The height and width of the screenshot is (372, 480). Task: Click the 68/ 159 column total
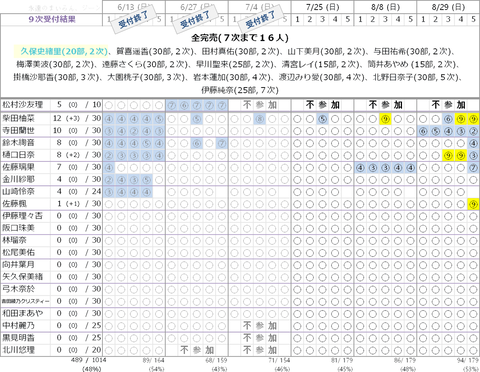pos(216,360)
